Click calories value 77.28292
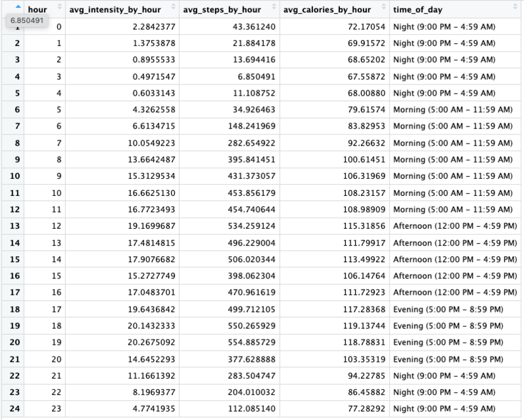 [x=366, y=409]
